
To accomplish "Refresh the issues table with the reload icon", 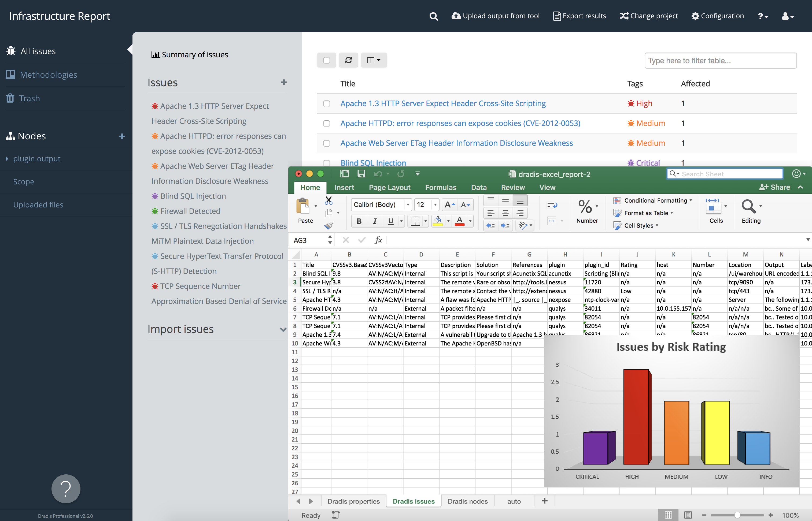I will [348, 60].
